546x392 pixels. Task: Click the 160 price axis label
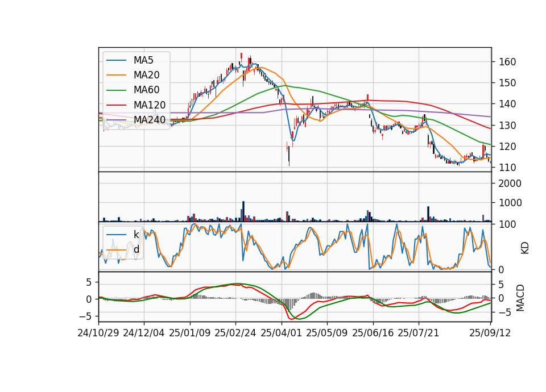[x=507, y=62]
